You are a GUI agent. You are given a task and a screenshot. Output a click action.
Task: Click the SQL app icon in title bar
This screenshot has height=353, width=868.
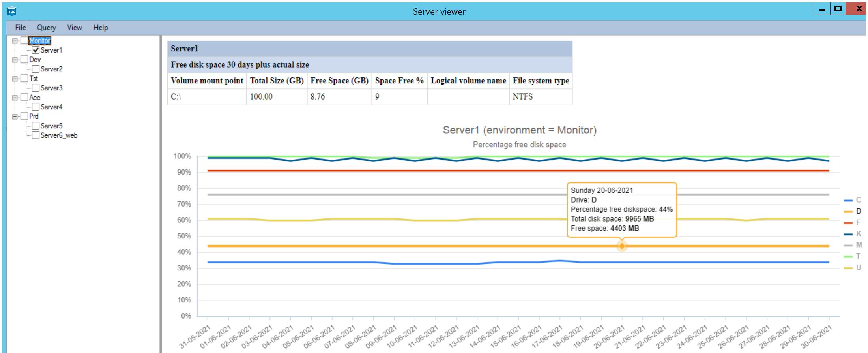[12, 11]
